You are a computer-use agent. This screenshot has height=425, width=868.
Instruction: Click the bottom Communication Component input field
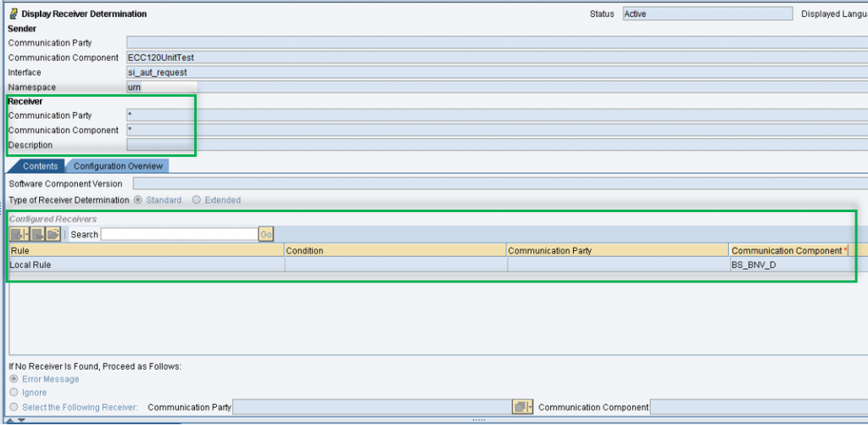pos(759,407)
